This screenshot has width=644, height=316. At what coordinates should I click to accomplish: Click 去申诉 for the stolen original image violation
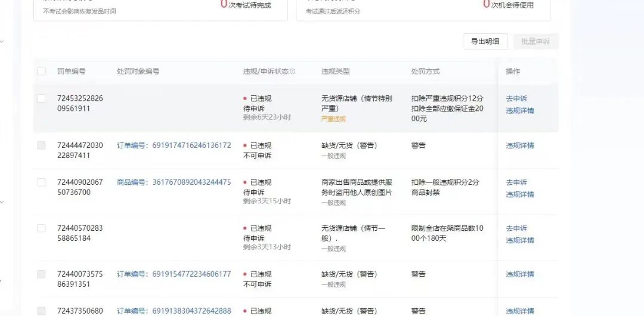516,182
